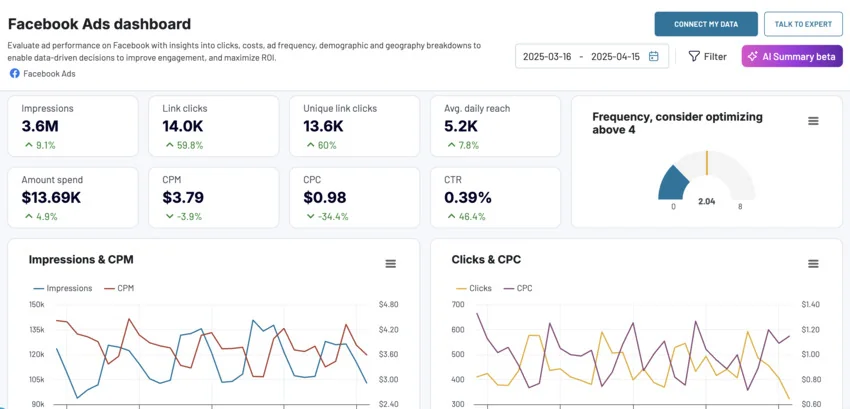The width and height of the screenshot is (850, 409).
Task: Select the 2025-03-16 start date
Action: click(x=547, y=56)
